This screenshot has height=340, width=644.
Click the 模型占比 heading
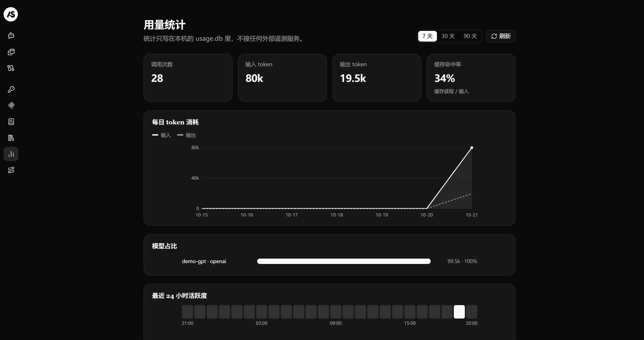point(165,246)
